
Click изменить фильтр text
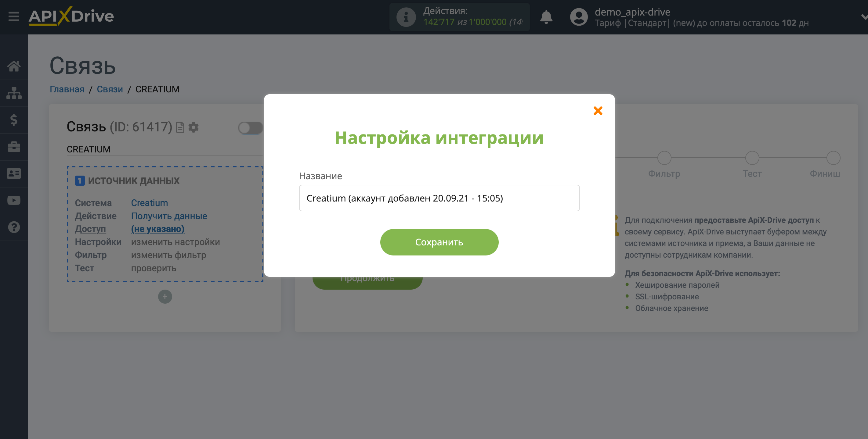coord(168,255)
